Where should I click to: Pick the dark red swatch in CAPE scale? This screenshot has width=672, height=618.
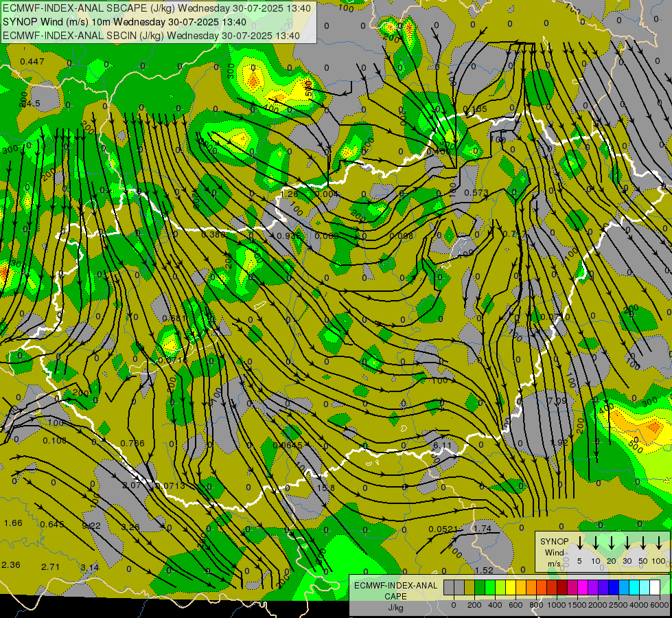point(562,587)
